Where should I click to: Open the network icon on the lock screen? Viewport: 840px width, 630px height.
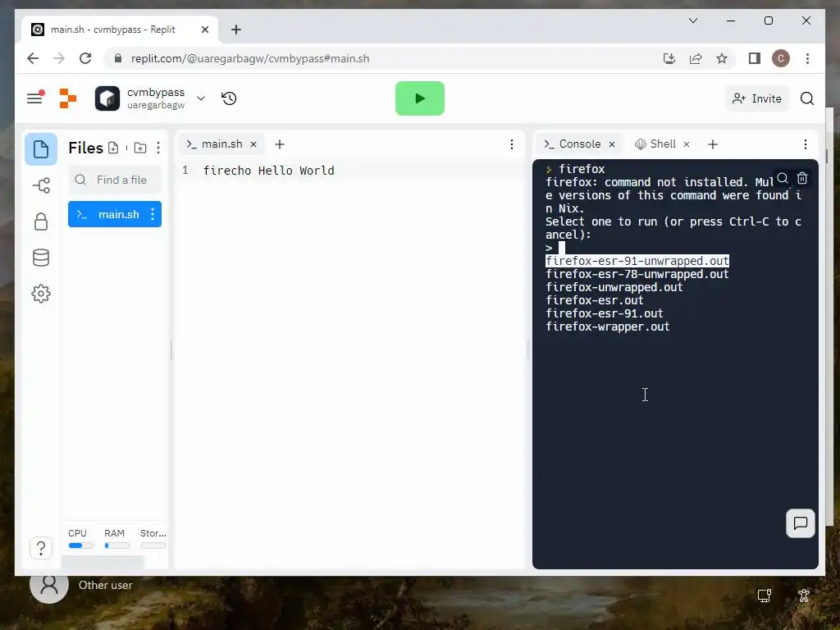pyautogui.click(x=764, y=596)
